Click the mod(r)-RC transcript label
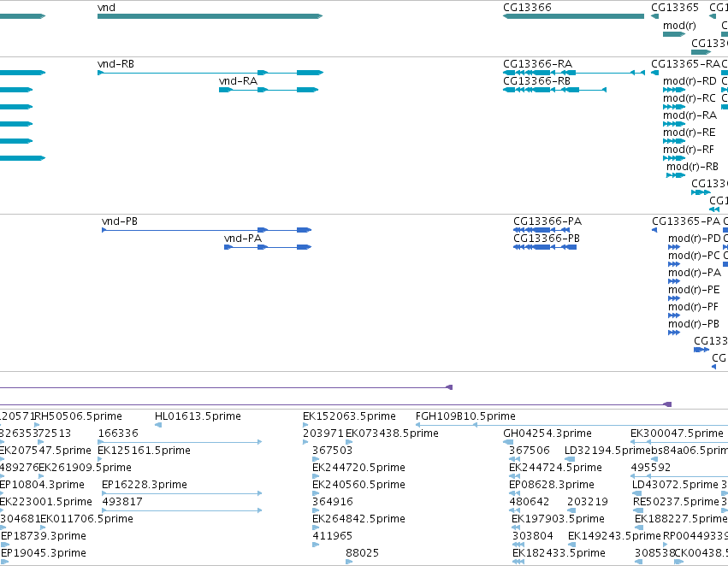Viewport: 728px width, 566px height. click(690, 98)
